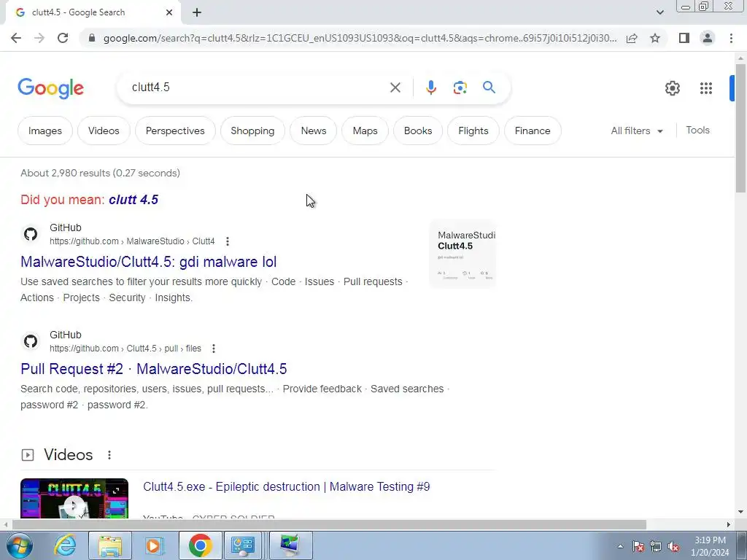The height and width of the screenshot is (560, 747).
Task: Click Chrome icon on taskbar
Action: pyautogui.click(x=200, y=545)
